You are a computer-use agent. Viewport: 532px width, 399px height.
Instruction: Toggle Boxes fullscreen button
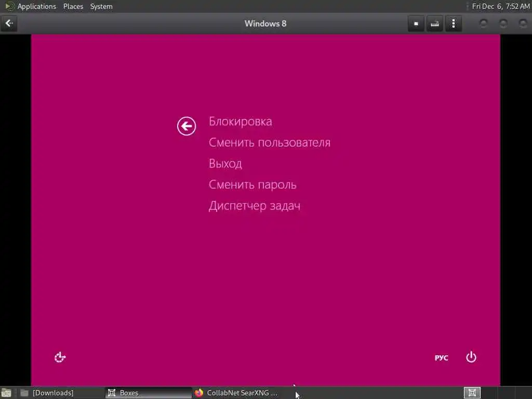tap(416, 24)
